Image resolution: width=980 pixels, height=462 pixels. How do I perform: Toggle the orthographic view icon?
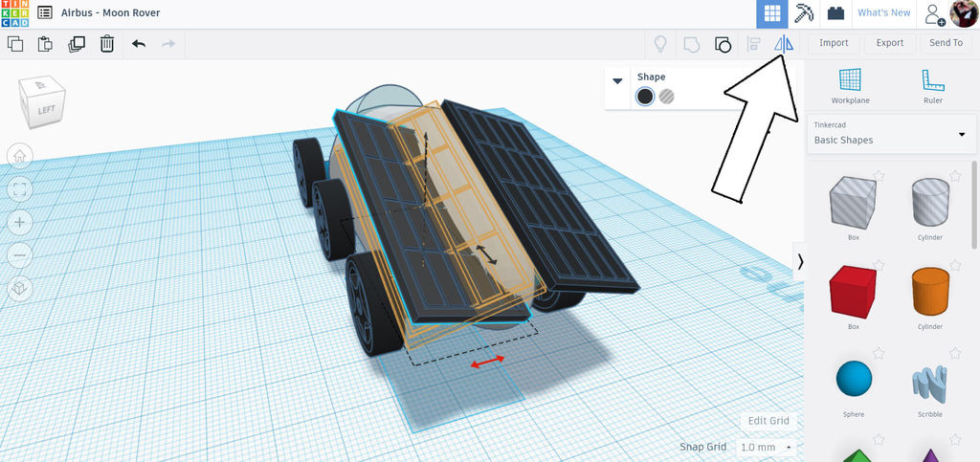[19, 288]
